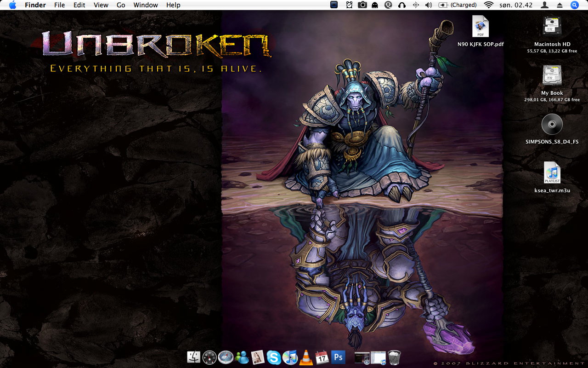Click the round Q menu bar icon
The image size is (588, 368).
point(388,5)
